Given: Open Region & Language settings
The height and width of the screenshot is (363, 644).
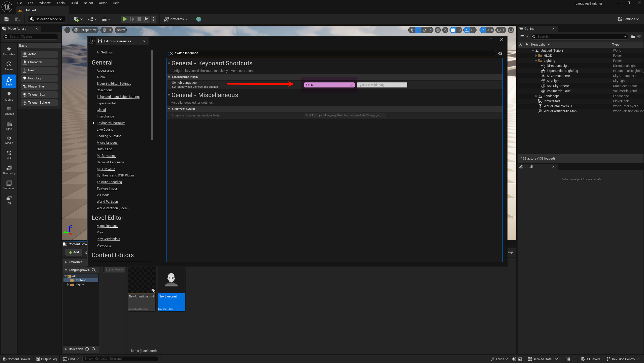Looking at the screenshot, I should coord(110,162).
